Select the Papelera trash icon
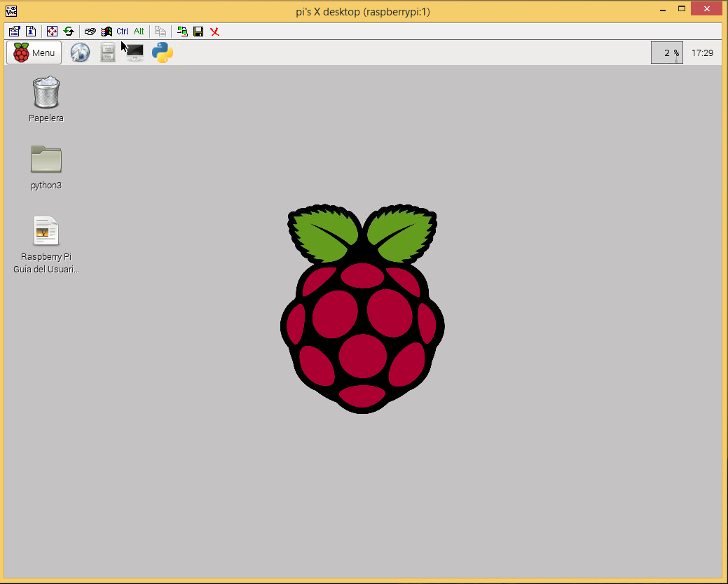 point(46,99)
